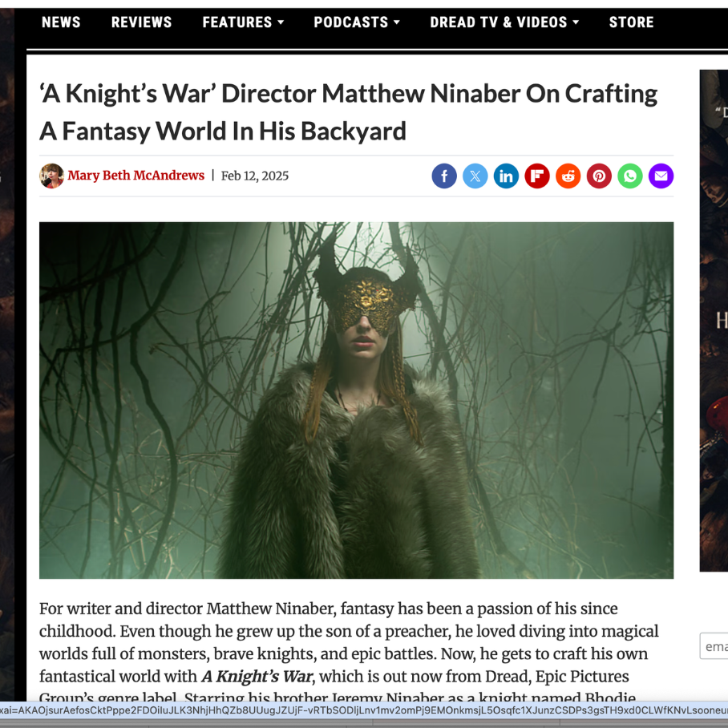The height and width of the screenshot is (728, 728).
Task: Expand the Features dropdown menu
Action: pyautogui.click(x=243, y=22)
